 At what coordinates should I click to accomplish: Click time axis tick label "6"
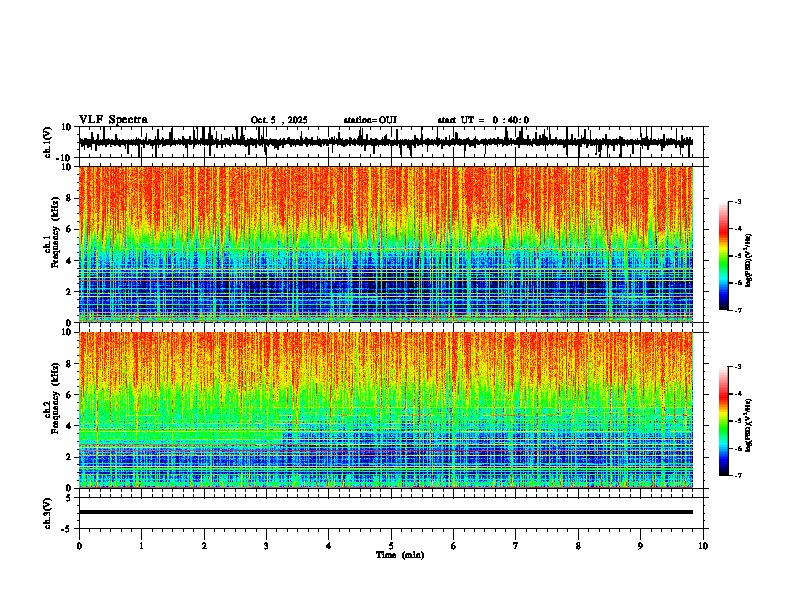454,546
